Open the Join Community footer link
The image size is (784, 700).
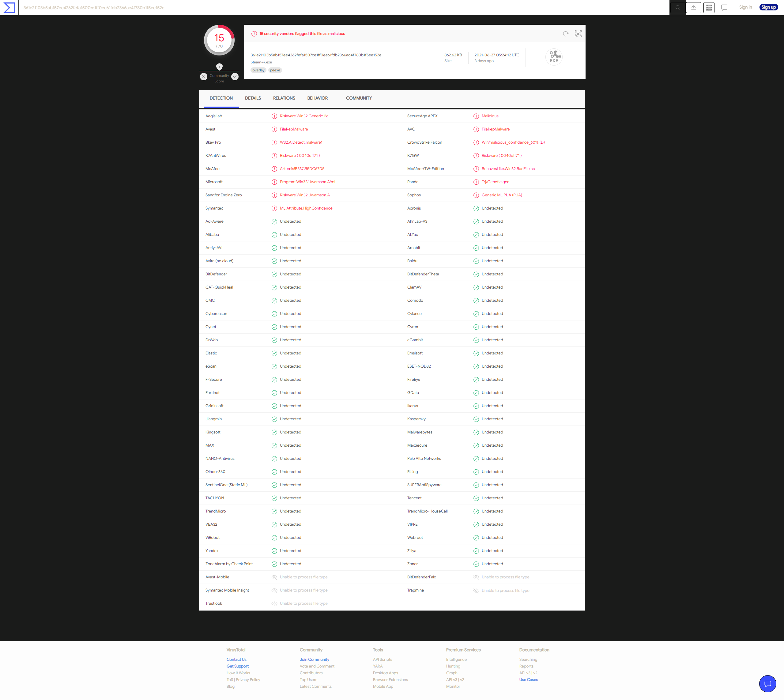(314, 659)
